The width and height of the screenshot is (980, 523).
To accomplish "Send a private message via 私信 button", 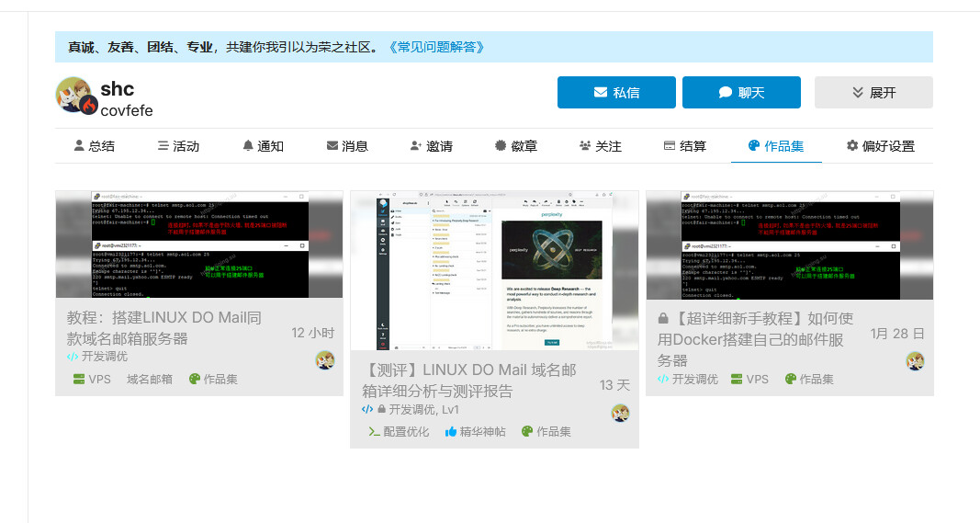I will (x=616, y=93).
